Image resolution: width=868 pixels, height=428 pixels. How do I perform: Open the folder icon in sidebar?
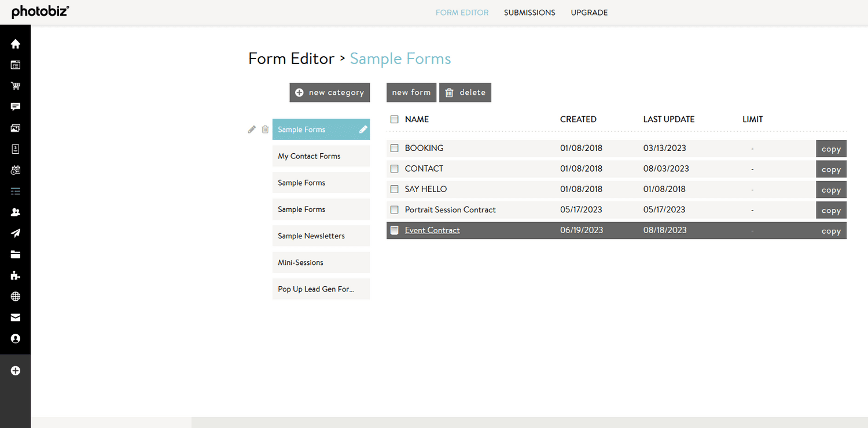(16, 254)
